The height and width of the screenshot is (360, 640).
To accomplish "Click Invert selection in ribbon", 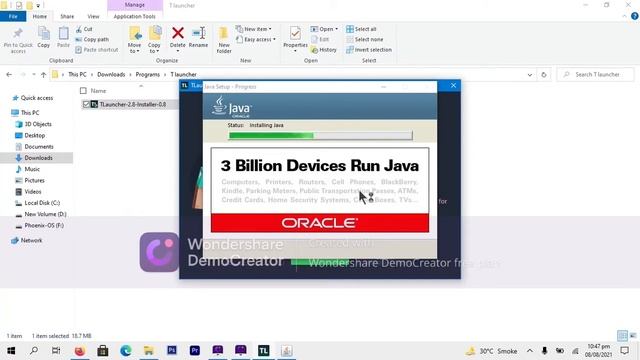I will [369, 50].
